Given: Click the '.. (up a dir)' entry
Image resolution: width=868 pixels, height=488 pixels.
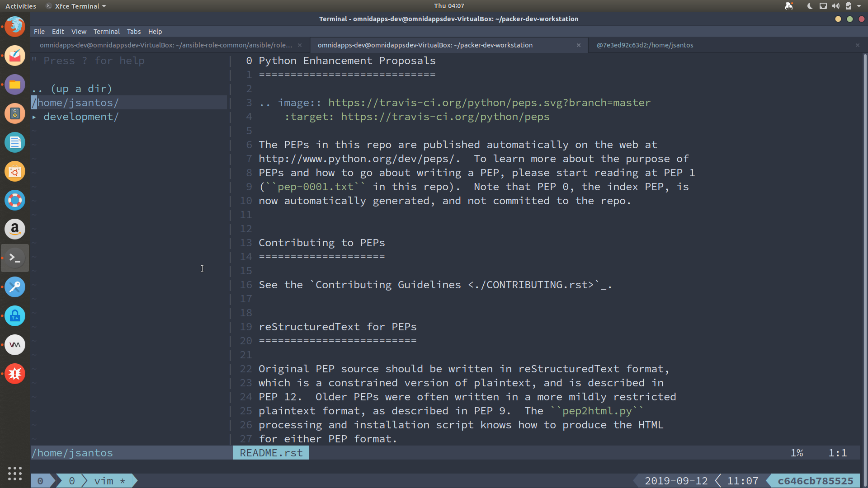Looking at the screenshot, I should (72, 89).
